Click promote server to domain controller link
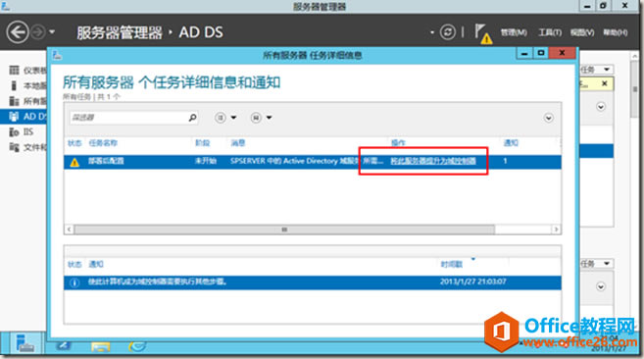644x359 pixels. coord(433,161)
